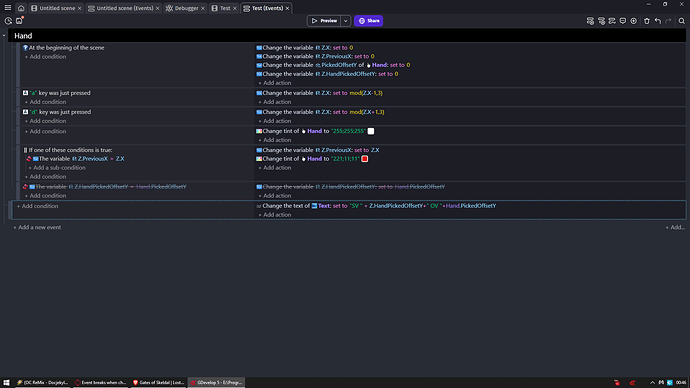Add condition under "a" key event

click(x=45, y=102)
